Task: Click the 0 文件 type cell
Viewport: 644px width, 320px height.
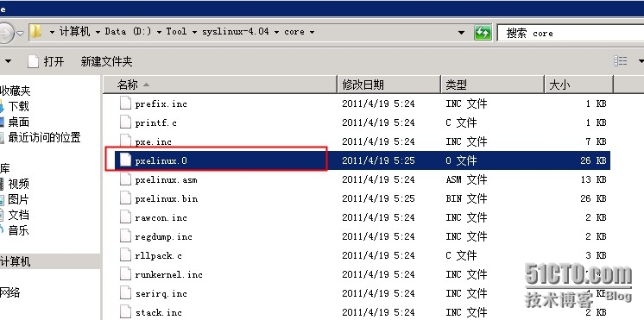Action: point(461,160)
